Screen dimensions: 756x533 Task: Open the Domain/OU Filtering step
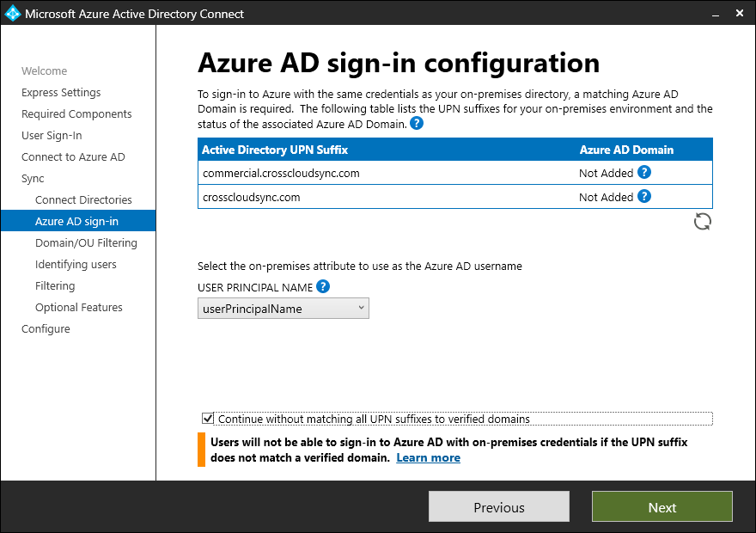89,242
